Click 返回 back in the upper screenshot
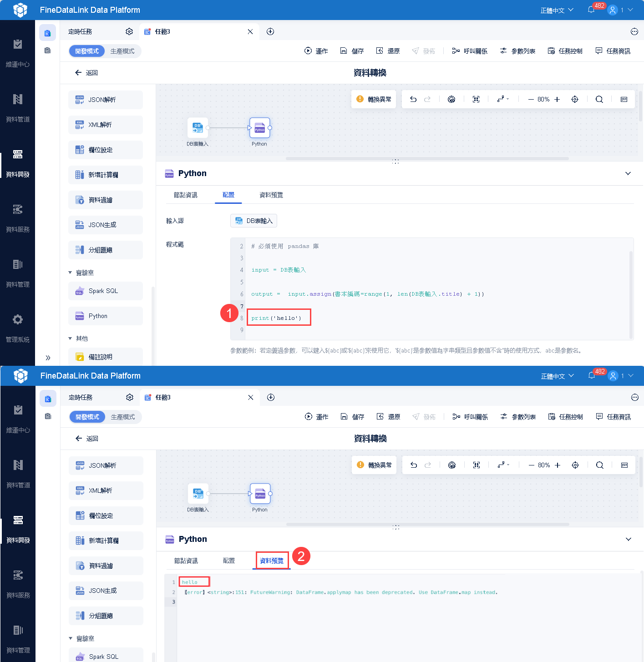Viewport: 644px width, 662px height. pyautogui.click(x=86, y=73)
